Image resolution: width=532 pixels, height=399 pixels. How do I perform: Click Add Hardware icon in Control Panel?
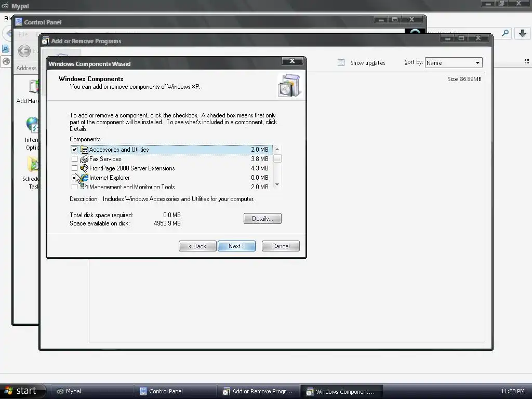coord(34,86)
